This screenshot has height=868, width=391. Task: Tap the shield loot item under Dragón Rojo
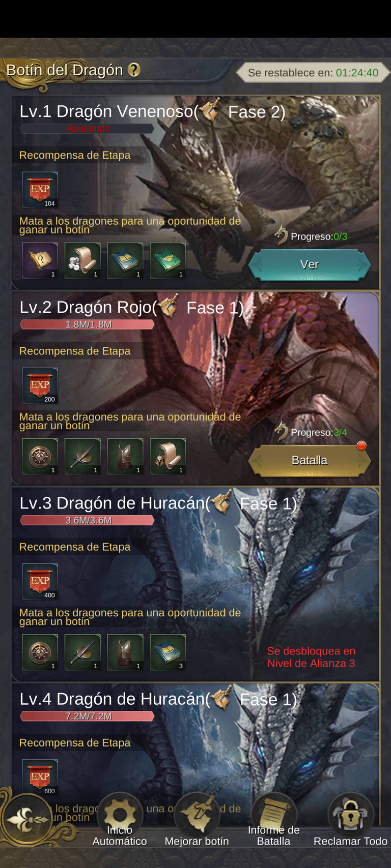pos(40,456)
